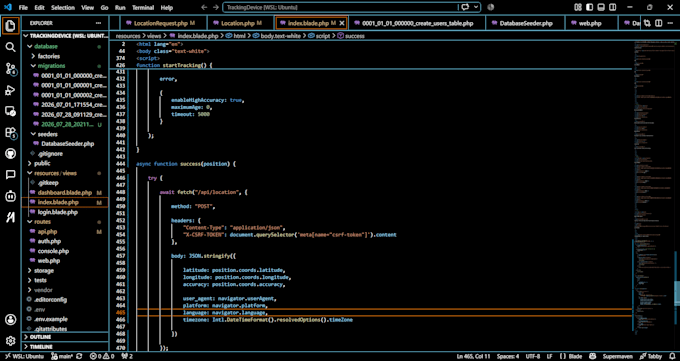Viewport: 680px width, 361px height.
Task: Click the sync changes icon in the status bar
Action: click(x=79, y=356)
